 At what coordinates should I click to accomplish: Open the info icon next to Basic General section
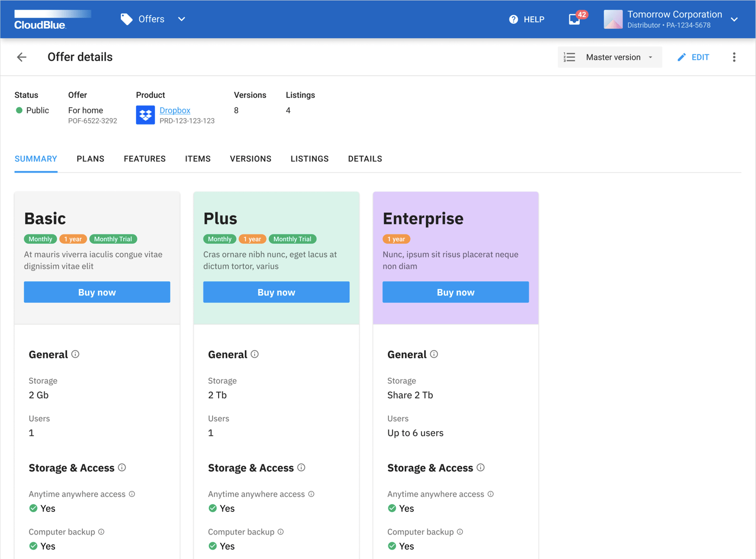[x=76, y=354]
